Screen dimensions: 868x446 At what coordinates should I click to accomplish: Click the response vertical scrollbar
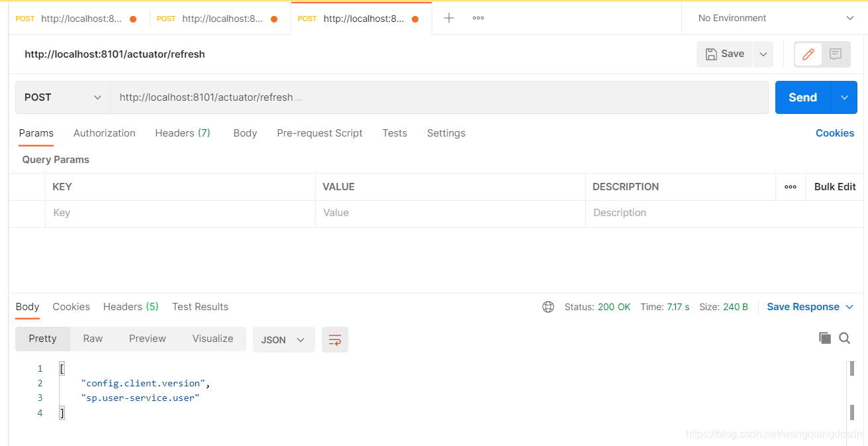pyautogui.click(x=852, y=390)
